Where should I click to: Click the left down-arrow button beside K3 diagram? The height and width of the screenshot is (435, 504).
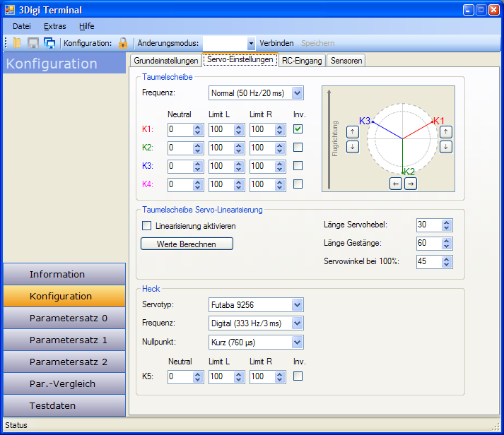353,147
